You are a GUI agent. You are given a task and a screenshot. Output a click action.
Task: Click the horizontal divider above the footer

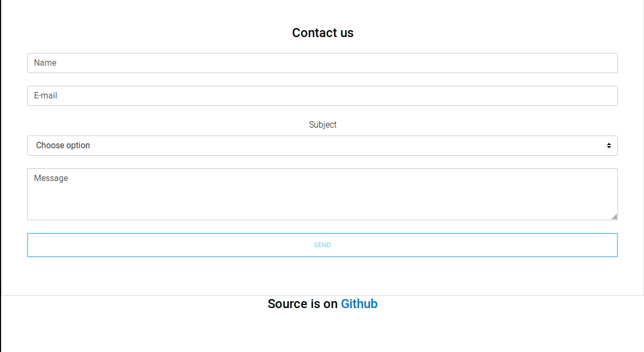coord(322,295)
